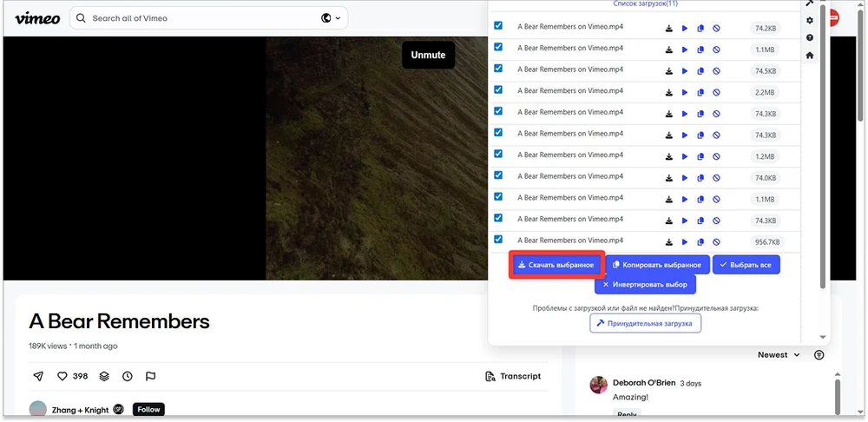Image resolution: width=868 pixels, height=422 pixels.
Task: Click the Search all of Vimeo field
Action: click(200, 18)
